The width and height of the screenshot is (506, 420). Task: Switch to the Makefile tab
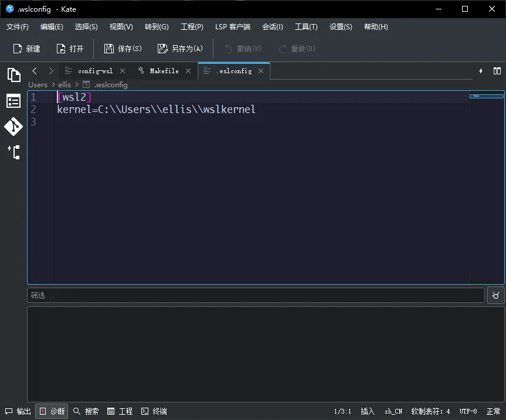(164, 71)
